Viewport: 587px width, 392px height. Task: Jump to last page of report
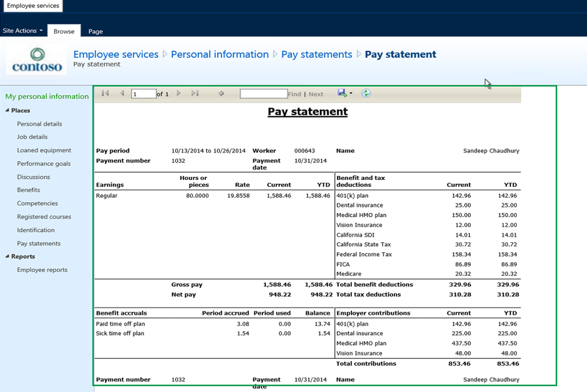point(195,93)
